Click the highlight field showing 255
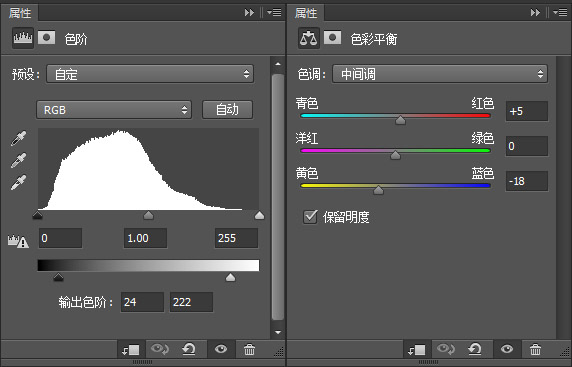 tap(236, 238)
